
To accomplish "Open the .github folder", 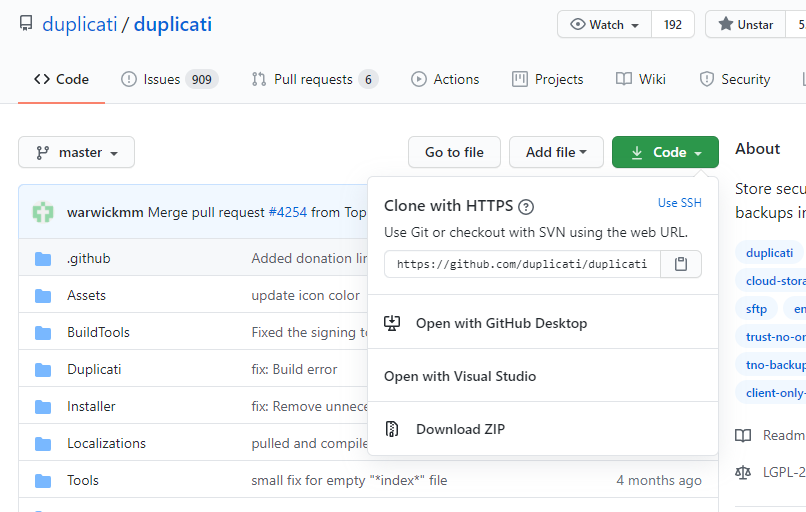I will coord(88,259).
